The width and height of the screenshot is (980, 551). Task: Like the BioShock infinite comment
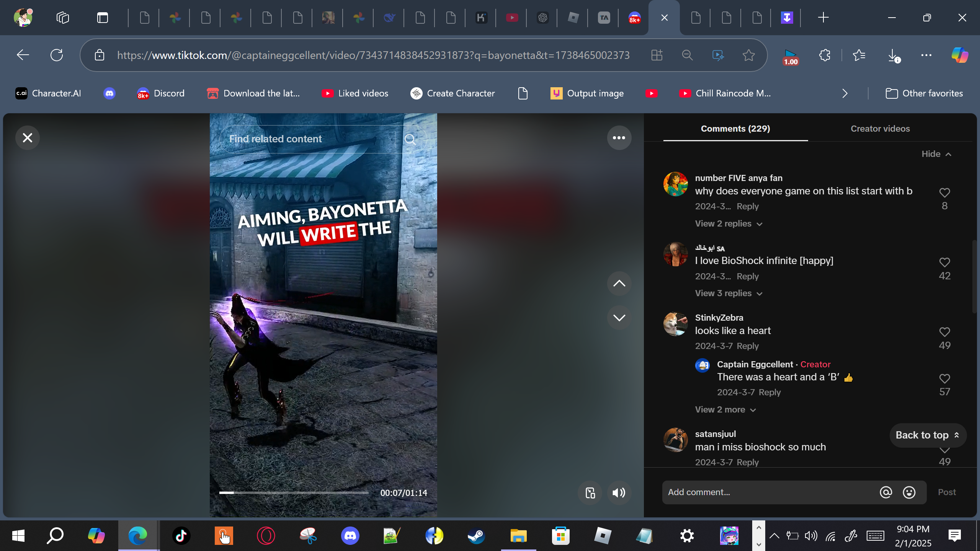coord(944,262)
